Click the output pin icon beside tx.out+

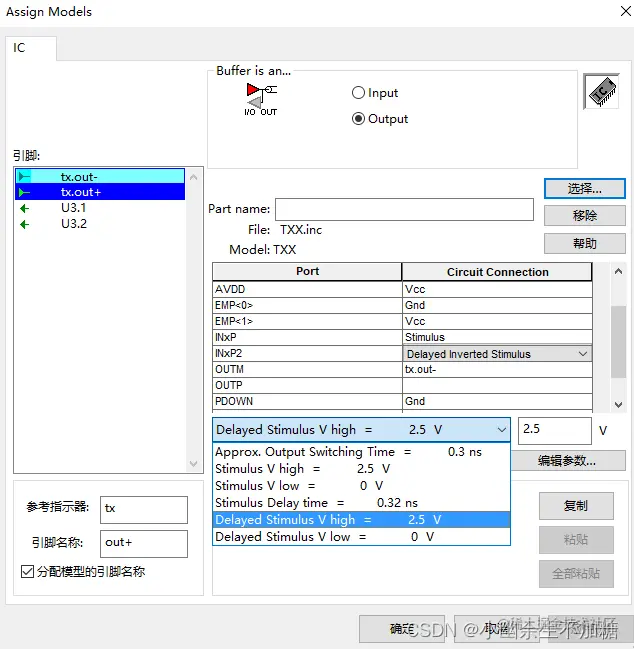pyautogui.click(x=24, y=192)
